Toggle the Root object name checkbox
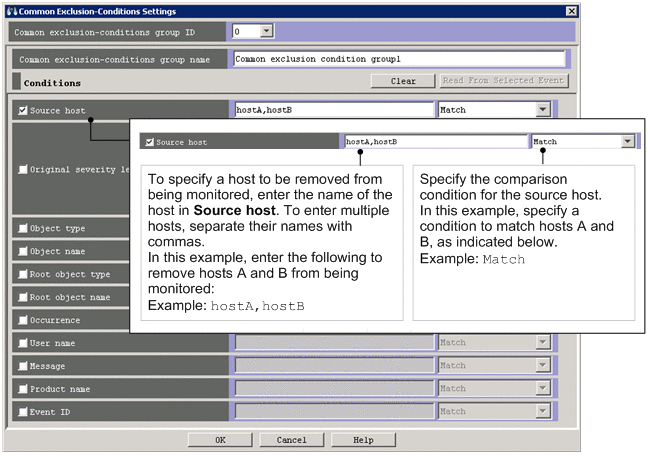Viewport: 648px width, 456px height. click(x=23, y=297)
